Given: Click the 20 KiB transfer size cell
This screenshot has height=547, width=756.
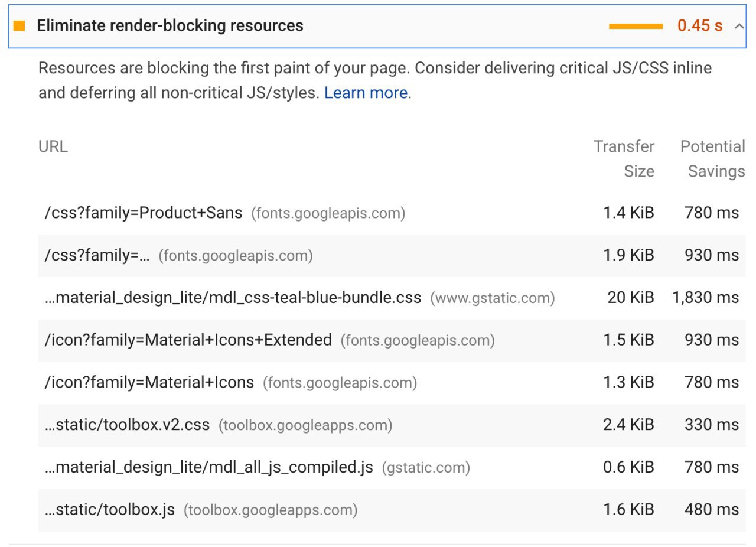Looking at the screenshot, I should pyautogui.click(x=631, y=298).
